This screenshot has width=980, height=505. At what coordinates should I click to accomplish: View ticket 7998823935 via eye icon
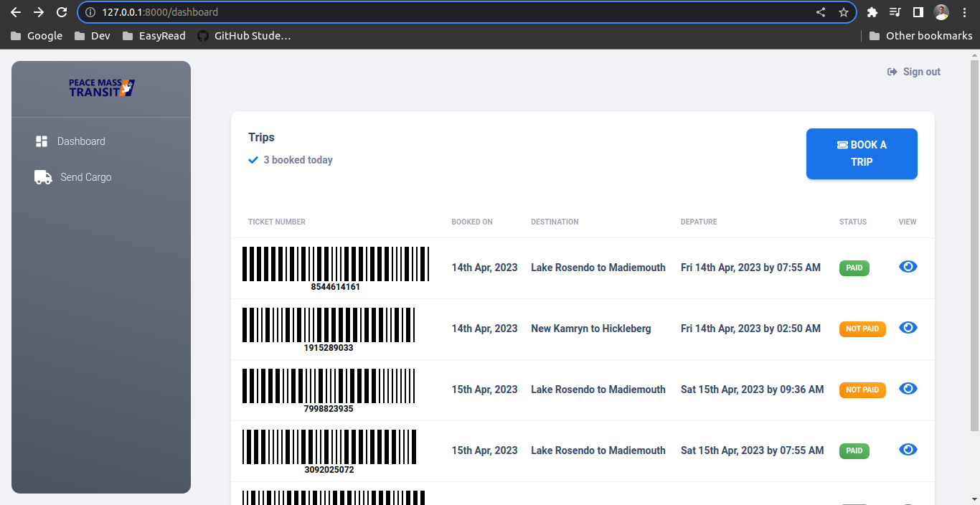click(x=908, y=389)
